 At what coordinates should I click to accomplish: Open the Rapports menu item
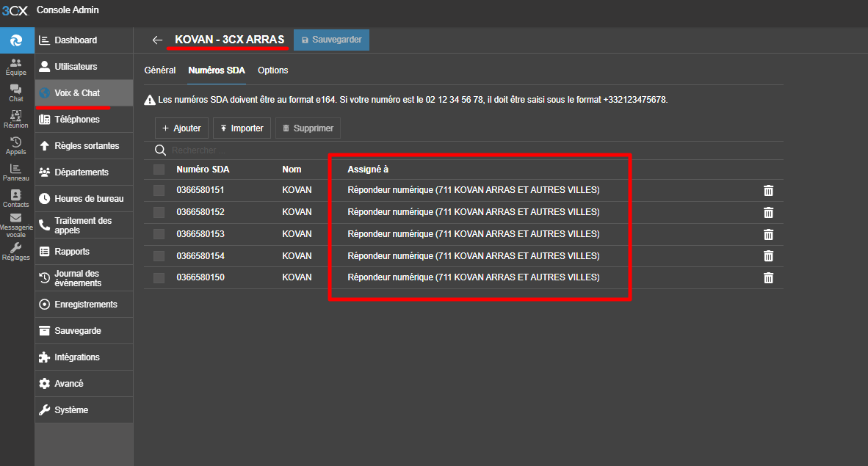(84, 252)
